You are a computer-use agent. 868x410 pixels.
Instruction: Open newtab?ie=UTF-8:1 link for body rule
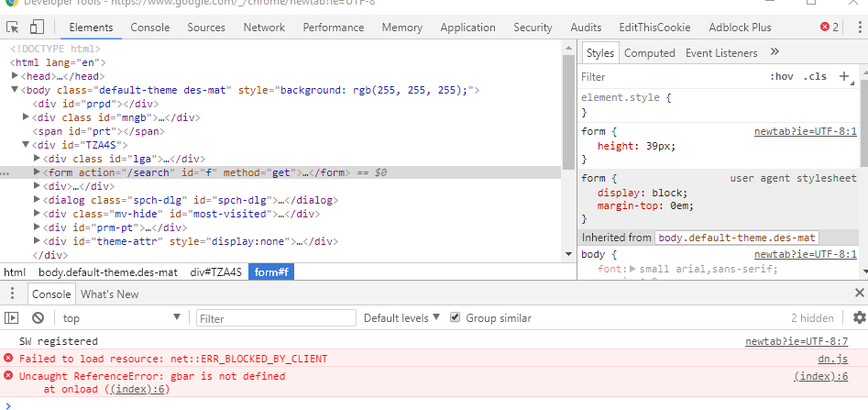[x=806, y=254]
